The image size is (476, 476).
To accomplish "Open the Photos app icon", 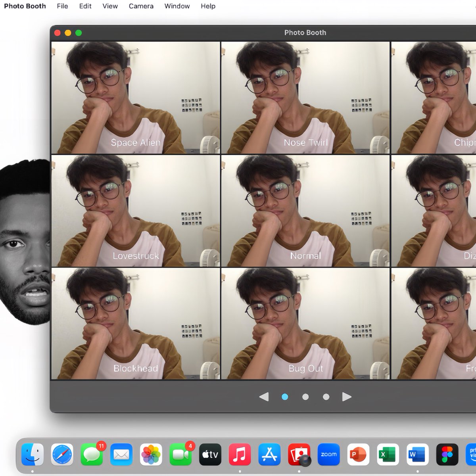I will pyautogui.click(x=151, y=454).
